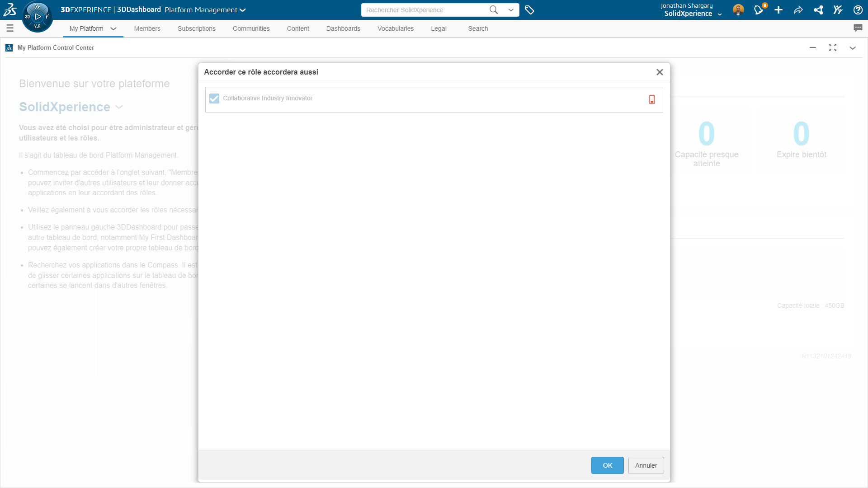Click the 'Expire bientôt' counter
Image resolution: width=868 pixels, height=488 pixels.
click(801, 139)
